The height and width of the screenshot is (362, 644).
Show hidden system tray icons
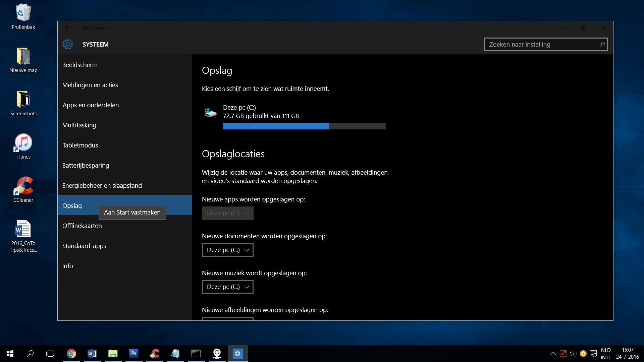click(553, 353)
